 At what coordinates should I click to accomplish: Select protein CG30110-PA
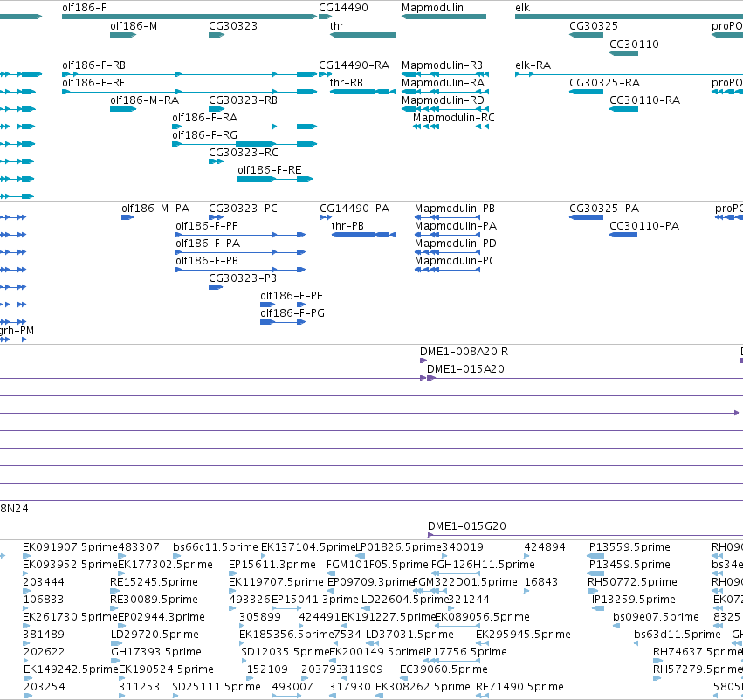[x=623, y=235]
